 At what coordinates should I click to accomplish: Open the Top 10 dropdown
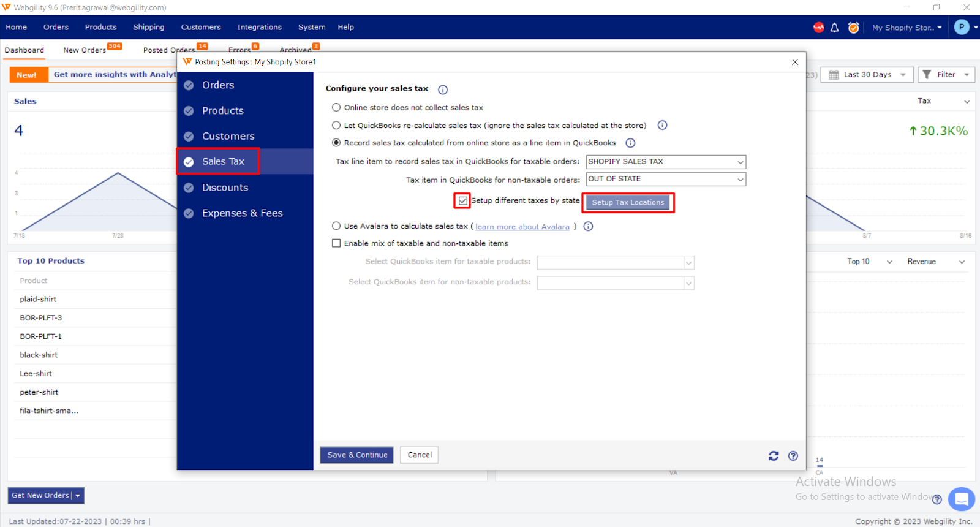point(869,262)
